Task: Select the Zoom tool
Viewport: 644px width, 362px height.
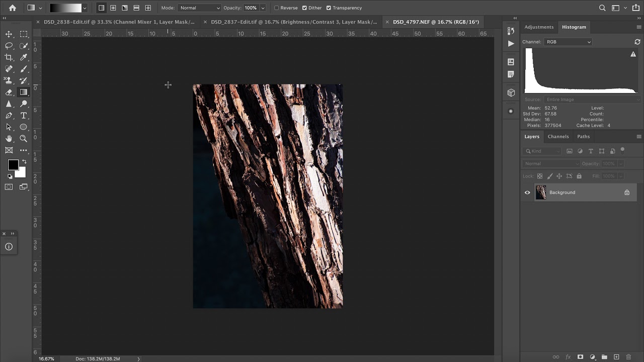Action: point(24,138)
